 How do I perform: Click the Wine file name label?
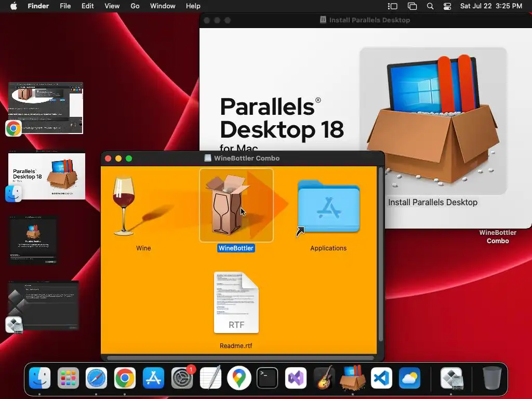click(143, 248)
